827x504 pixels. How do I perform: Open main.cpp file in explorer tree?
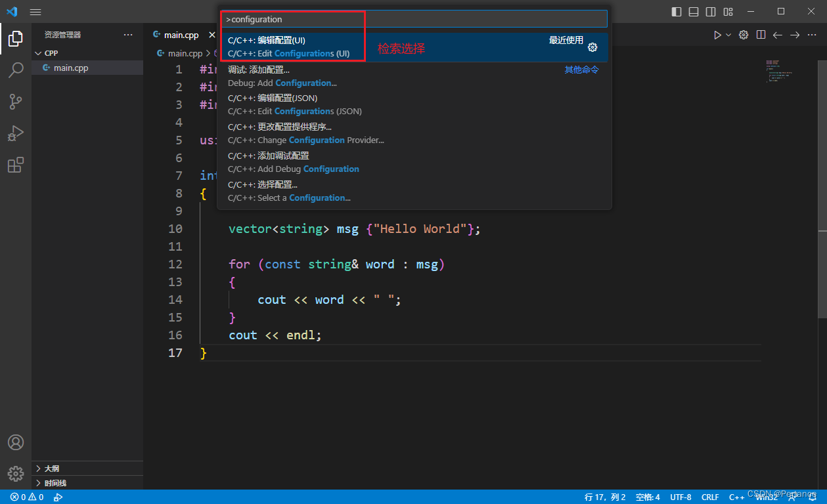(87, 68)
